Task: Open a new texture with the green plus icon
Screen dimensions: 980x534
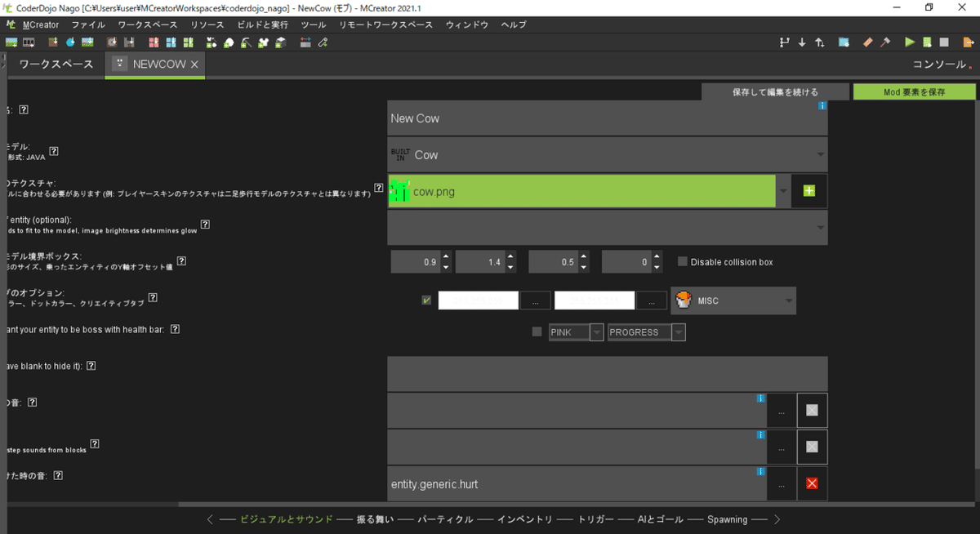Action: point(808,190)
